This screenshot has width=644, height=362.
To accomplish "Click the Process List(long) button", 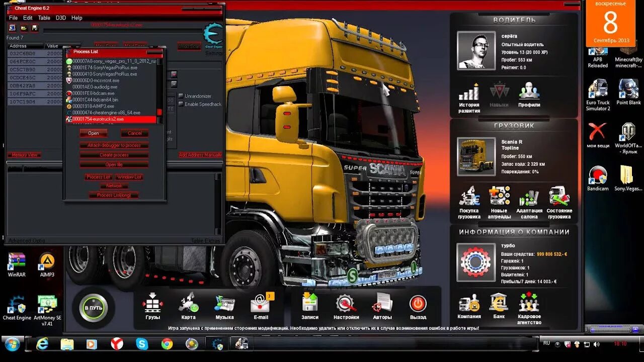I will [114, 195].
